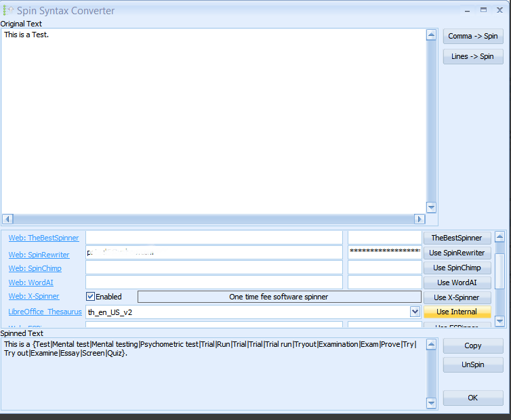The image size is (511, 420).
Task: Click right arrow of horizontal scrollbar
Action: click(420, 219)
